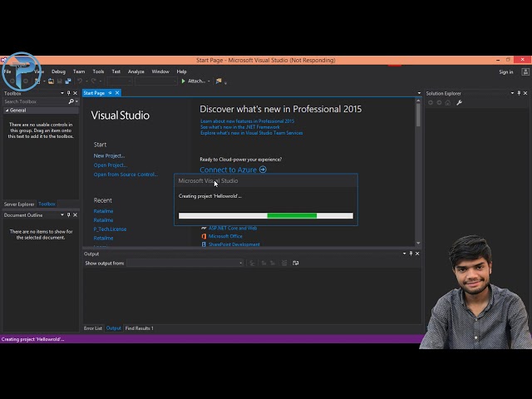Open recent project P_Tech.License
532x399 pixels.
(x=110, y=229)
